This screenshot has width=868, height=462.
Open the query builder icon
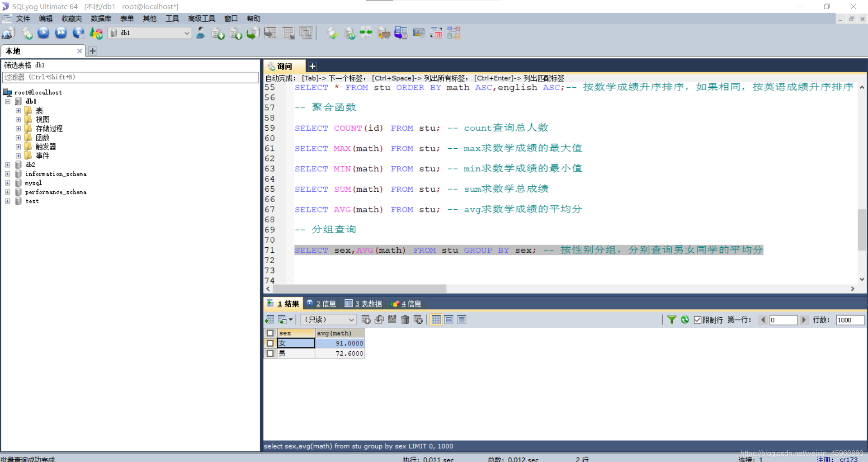(x=436, y=33)
